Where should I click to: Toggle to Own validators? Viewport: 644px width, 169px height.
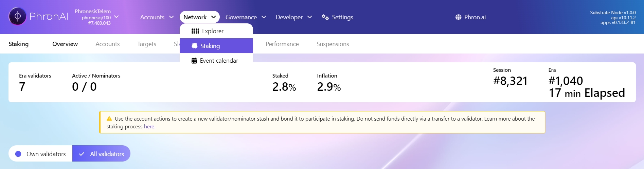tap(41, 154)
